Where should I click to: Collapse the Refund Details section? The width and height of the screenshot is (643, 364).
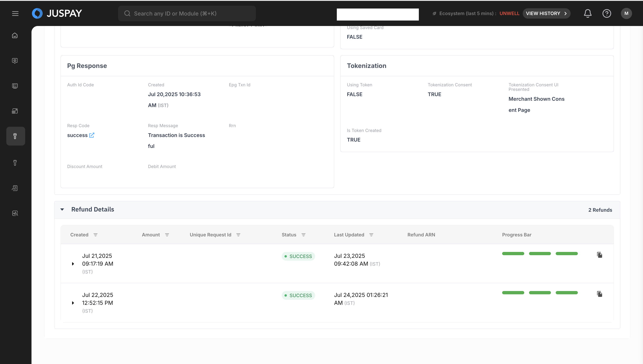pos(62,210)
